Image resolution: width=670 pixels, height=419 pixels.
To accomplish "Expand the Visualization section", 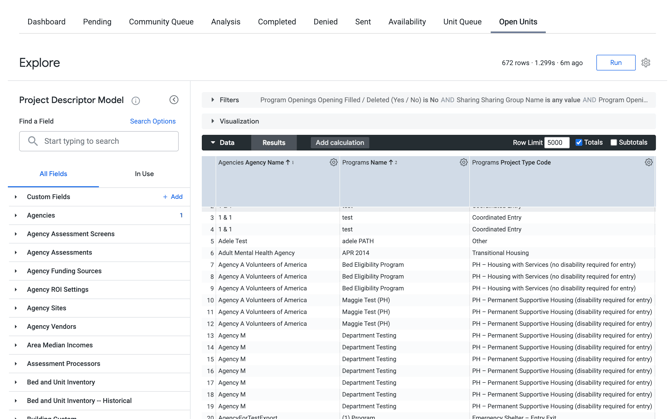I will (x=212, y=121).
